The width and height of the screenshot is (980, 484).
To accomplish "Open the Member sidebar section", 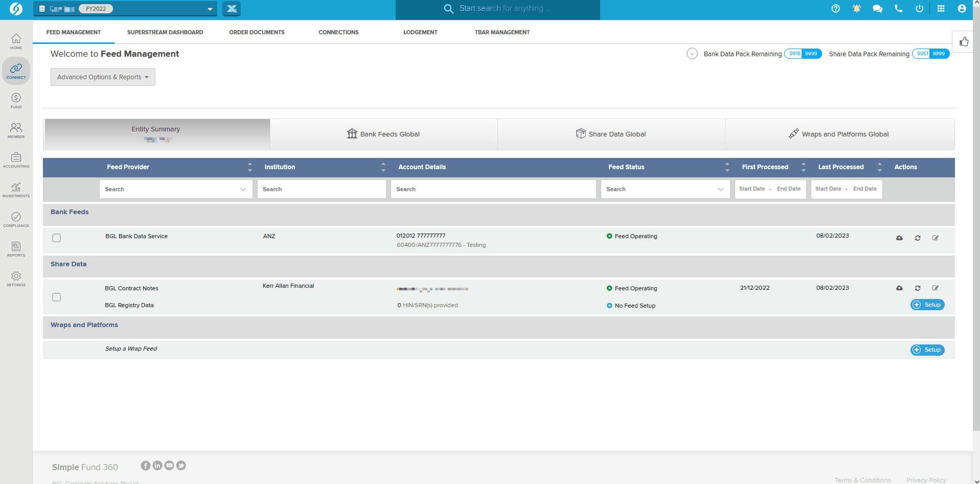I will point(16,130).
